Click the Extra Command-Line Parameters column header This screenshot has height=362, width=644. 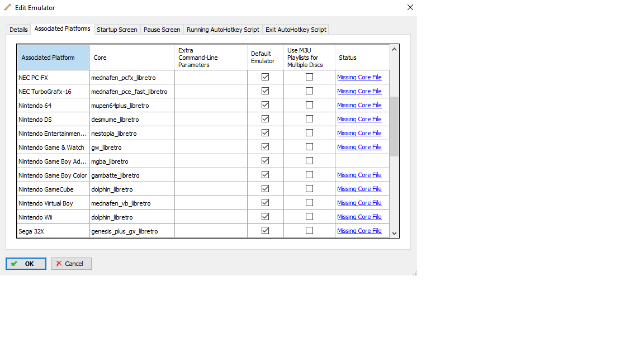[x=211, y=58]
